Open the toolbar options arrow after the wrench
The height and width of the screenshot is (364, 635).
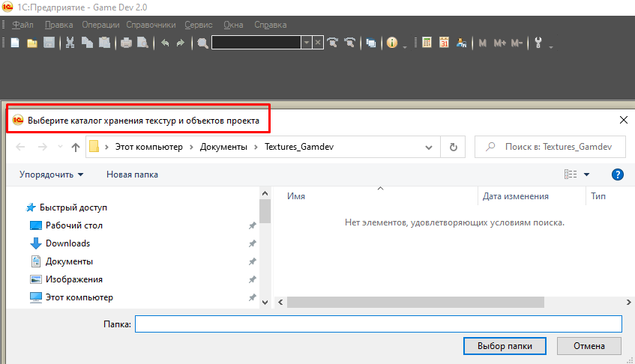click(x=551, y=47)
